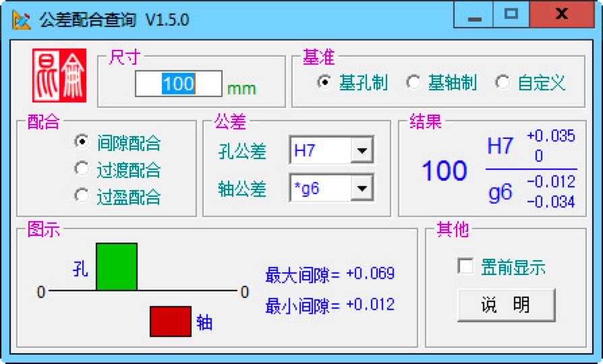Image resolution: width=603 pixels, height=364 pixels.
Task: Open the 说明 help button
Action: point(507,305)
